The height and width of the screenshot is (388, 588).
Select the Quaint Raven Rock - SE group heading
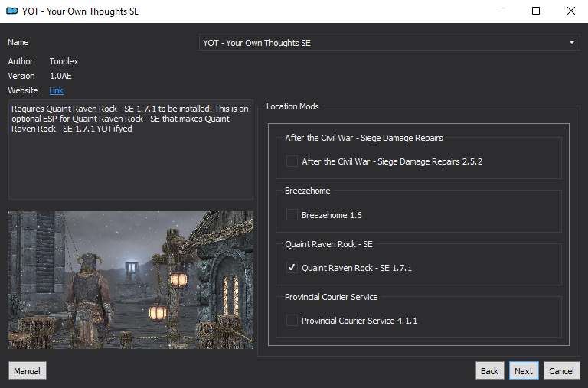328,244
